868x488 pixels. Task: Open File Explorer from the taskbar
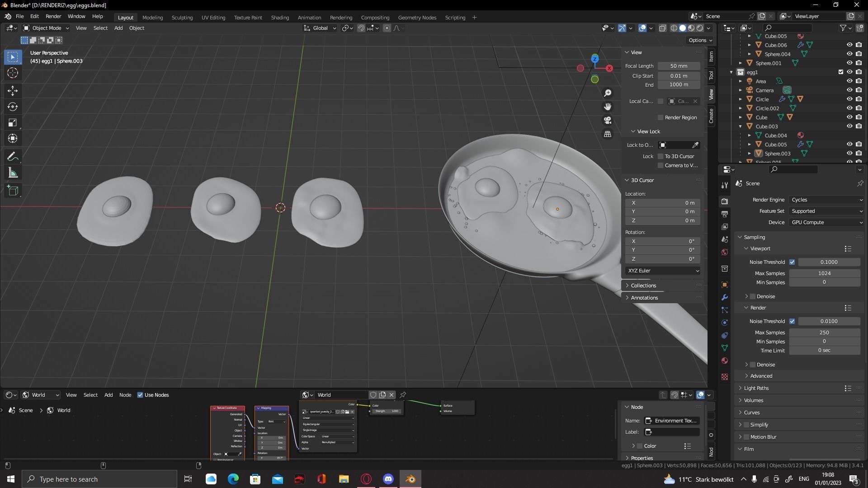(x=344, y=479)
